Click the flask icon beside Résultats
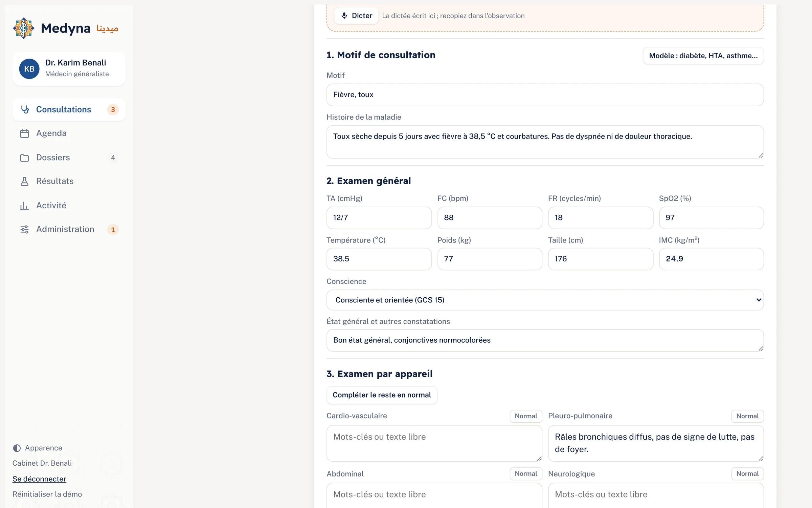Screen dimensions: 812x508 pos(24,181)
